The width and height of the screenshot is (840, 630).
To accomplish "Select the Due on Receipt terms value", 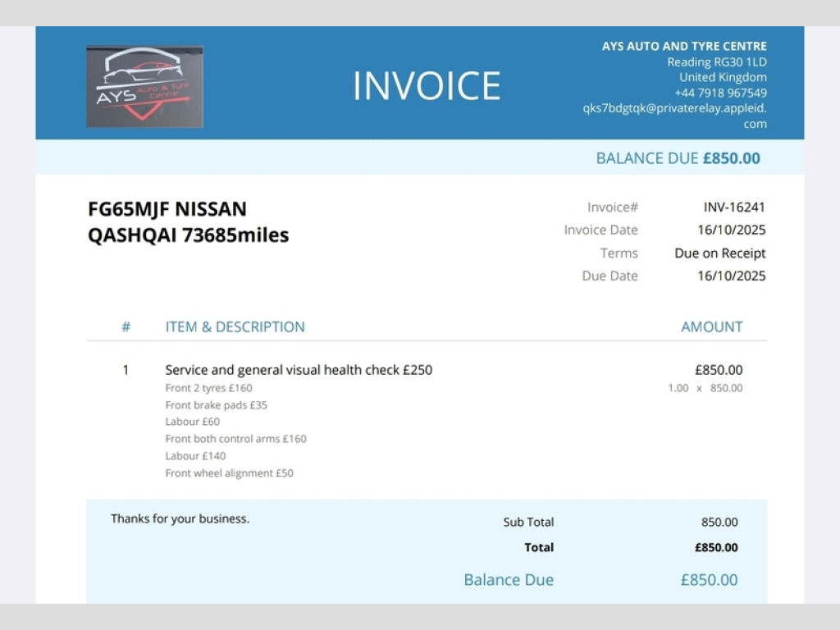I will click(719, 253).
